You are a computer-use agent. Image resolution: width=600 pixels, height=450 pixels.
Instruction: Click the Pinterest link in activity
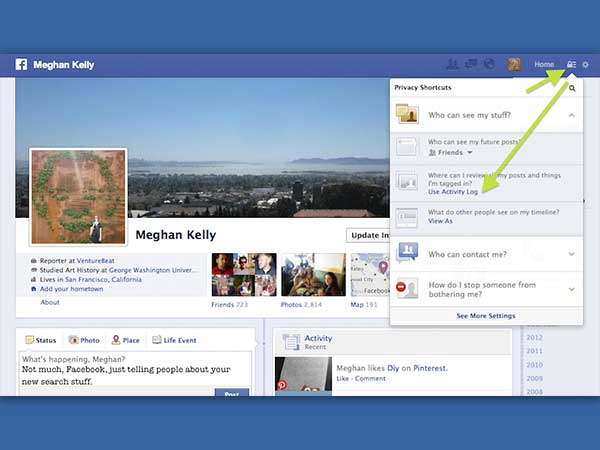(430, 368)
